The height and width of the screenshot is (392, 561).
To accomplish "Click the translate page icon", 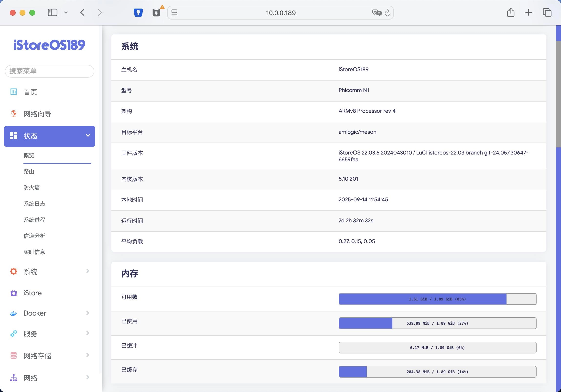I will click(x=377, y=13).
